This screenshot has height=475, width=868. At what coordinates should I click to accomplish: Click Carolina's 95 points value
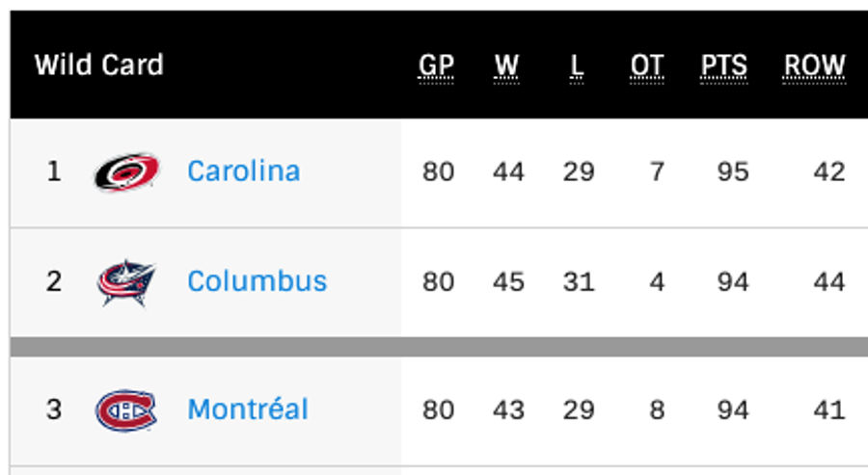click(733, 172)
